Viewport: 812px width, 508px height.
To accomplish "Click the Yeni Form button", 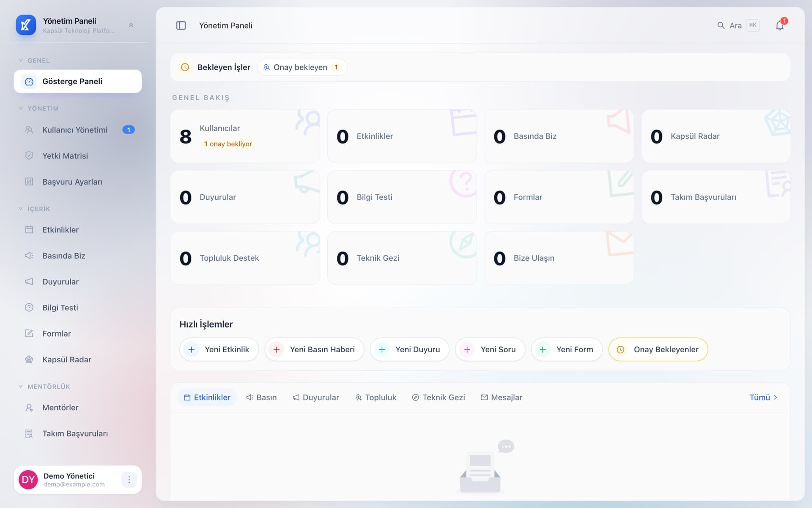I will 567,349.
